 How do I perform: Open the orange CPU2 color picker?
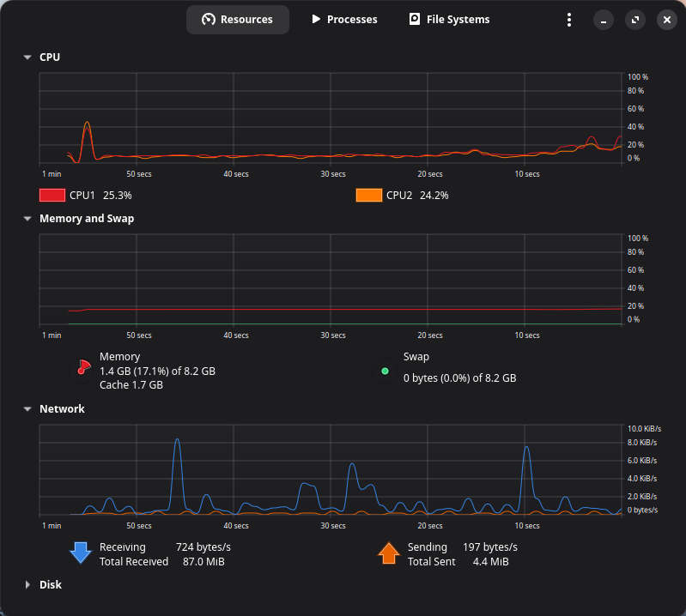click(369, 195)
